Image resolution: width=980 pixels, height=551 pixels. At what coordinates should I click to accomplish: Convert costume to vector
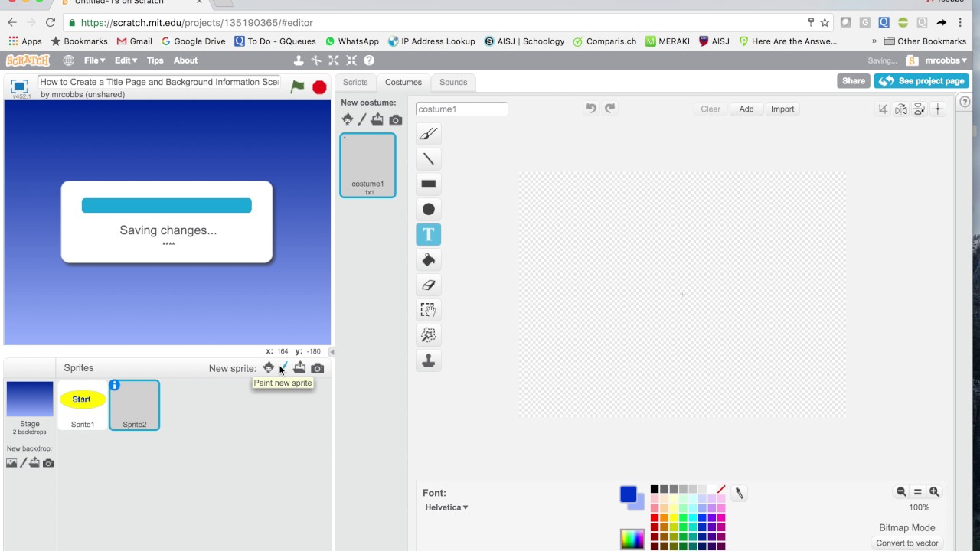(907, 543)
